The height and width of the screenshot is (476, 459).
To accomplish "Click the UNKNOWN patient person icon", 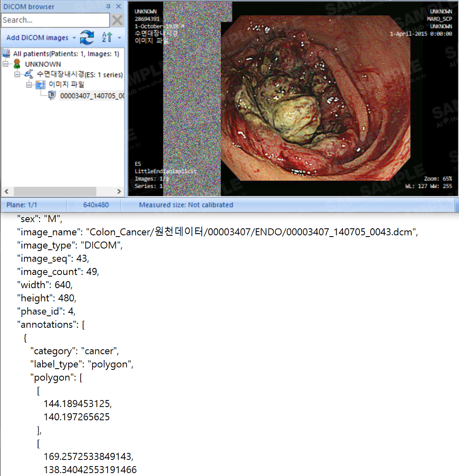I will (17, 64).
